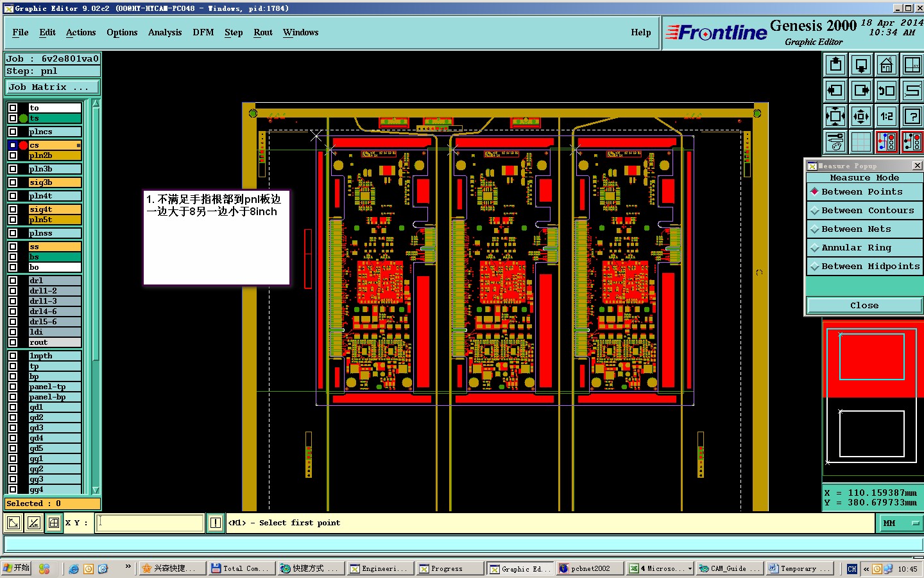The height and width of the screenshot is (578, 924).
Task: Switch to pcbnet2002 taskbar window
Action: 591,569
